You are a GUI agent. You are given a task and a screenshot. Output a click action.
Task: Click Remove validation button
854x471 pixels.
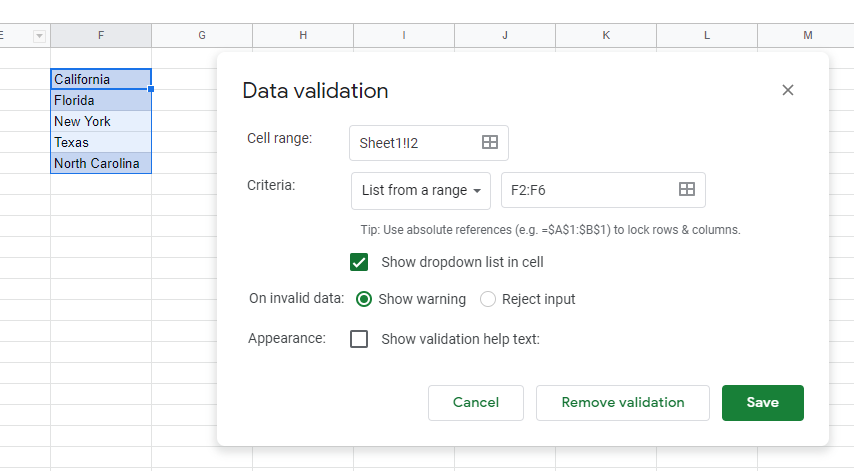tap(623, 403)
